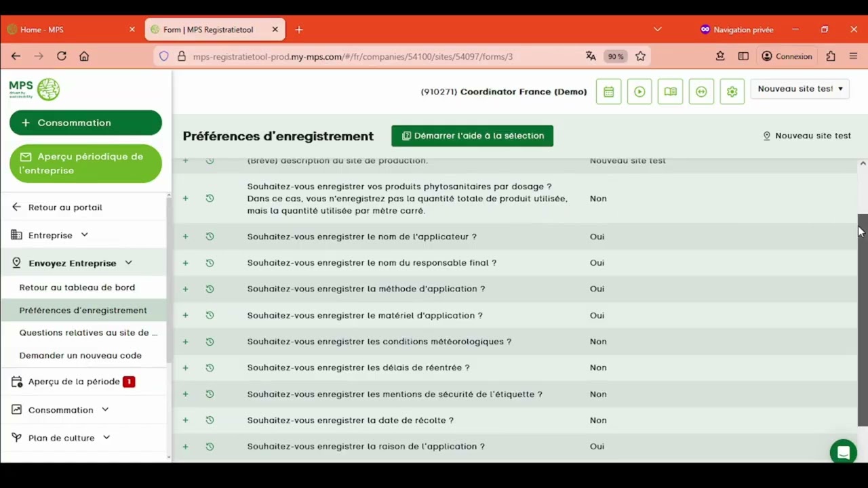Expand the responsable final row with plus
This screenshot has width=868, height=488.
185,263
